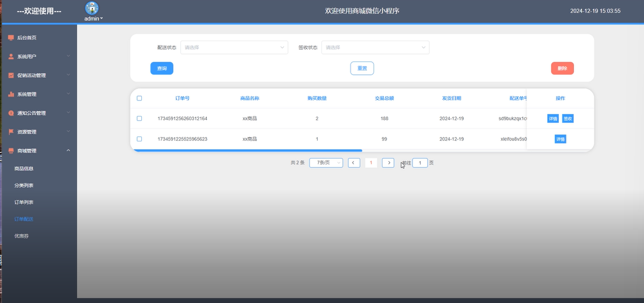Screen dimensions: 644x303
Task: Click the ---欢迎使用--- sidebar title
Action: click(x=39, y=11)
